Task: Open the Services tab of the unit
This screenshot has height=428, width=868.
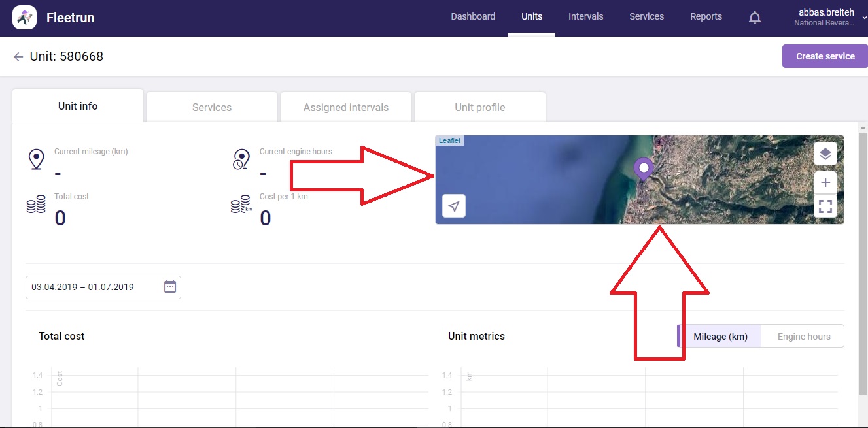Action: [211, 107]
